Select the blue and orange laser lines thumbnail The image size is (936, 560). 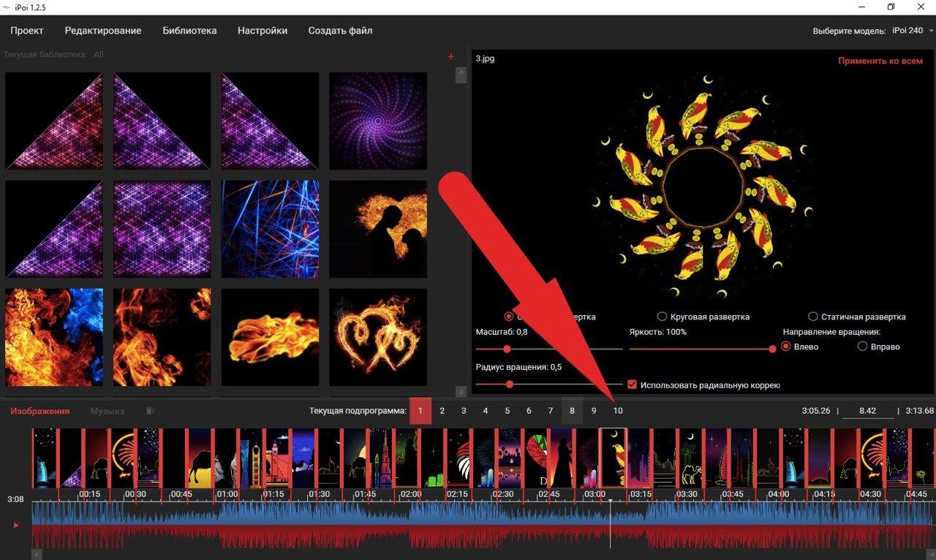tap(270, 230)
